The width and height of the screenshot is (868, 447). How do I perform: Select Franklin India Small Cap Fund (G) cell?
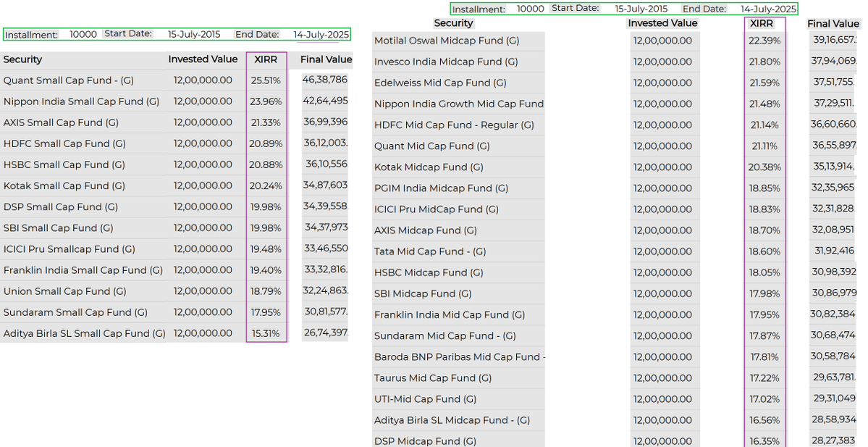(83, 270)
